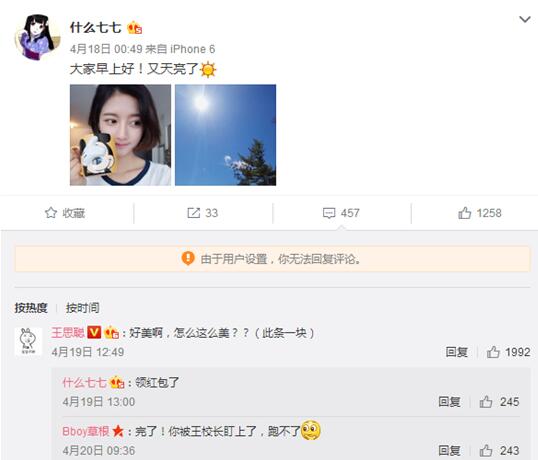
Task: Open the poster's cartoon avatar image
Action: pyautogui.click(x=36, y=37)
